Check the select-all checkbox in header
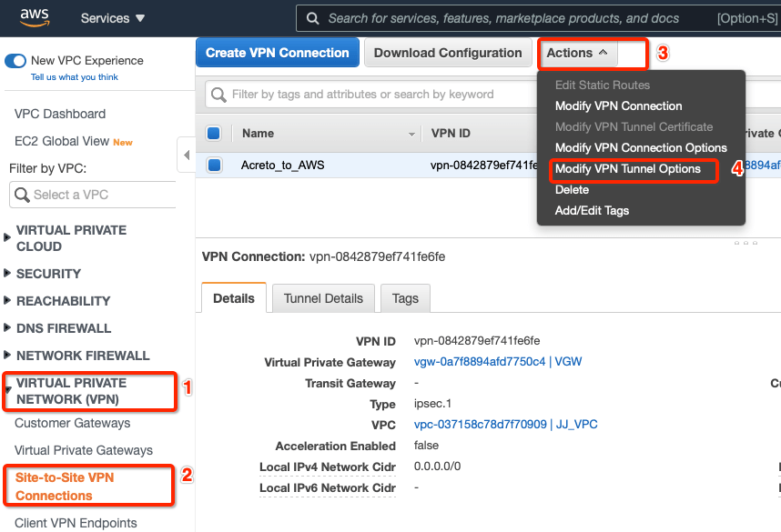The height and width of the screenshot is (532, 781). [x=214, y=134]
